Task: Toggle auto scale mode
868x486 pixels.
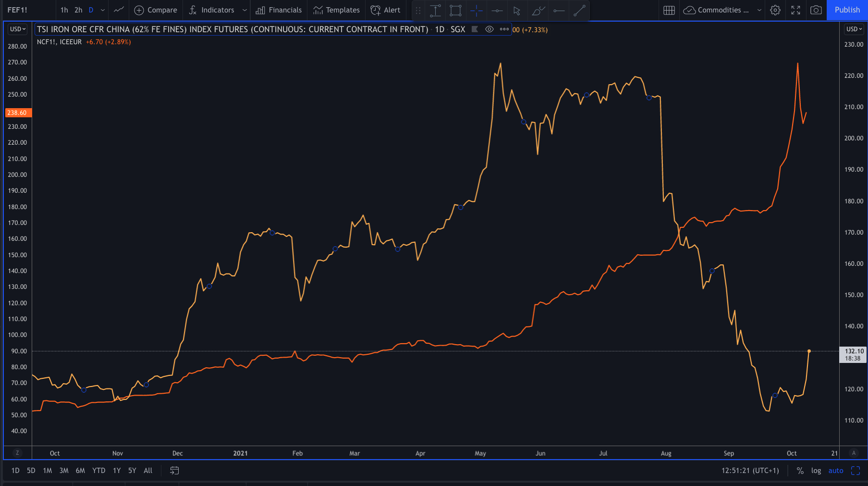Action: [x=835, y=471]
